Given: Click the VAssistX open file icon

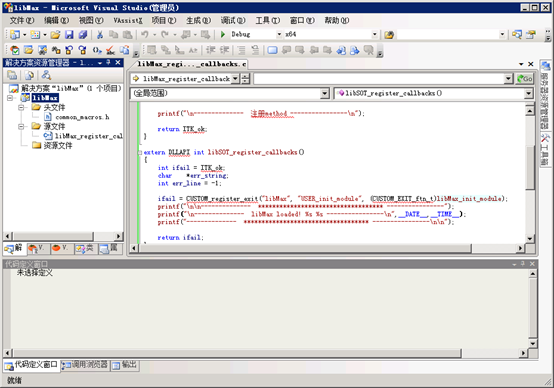Looking at the screenshot, I should point(28,50).
